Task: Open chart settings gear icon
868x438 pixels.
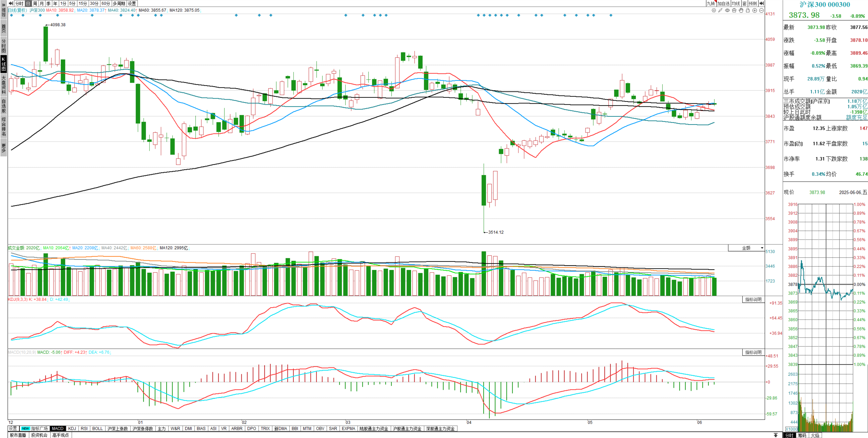Action: click(x=714, y=10)
